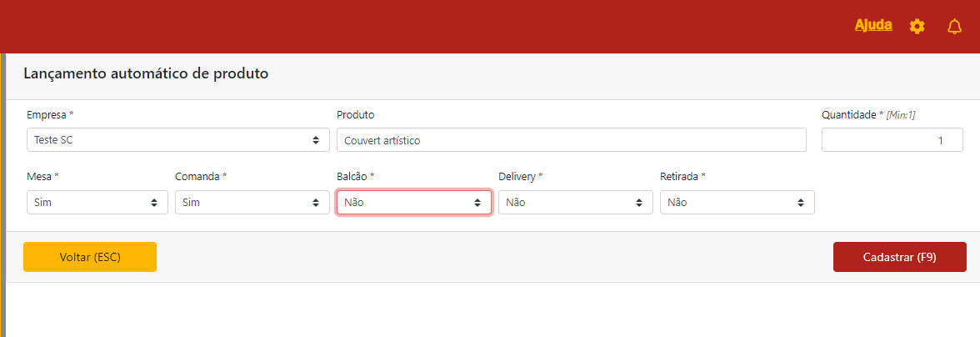Open the Comanda Sim/Não selector

pyautogui.click(x=252, y=203)
